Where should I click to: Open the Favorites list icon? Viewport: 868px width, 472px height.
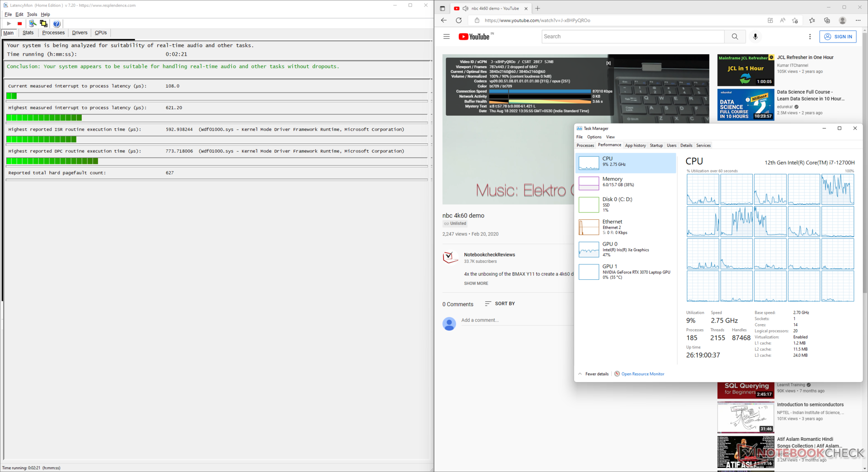point(812,20)
